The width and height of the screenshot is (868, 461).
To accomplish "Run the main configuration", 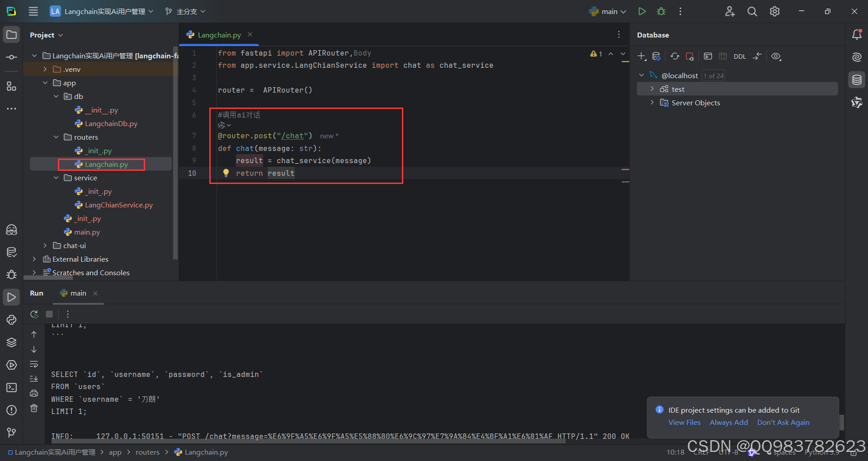I will 642,11.
